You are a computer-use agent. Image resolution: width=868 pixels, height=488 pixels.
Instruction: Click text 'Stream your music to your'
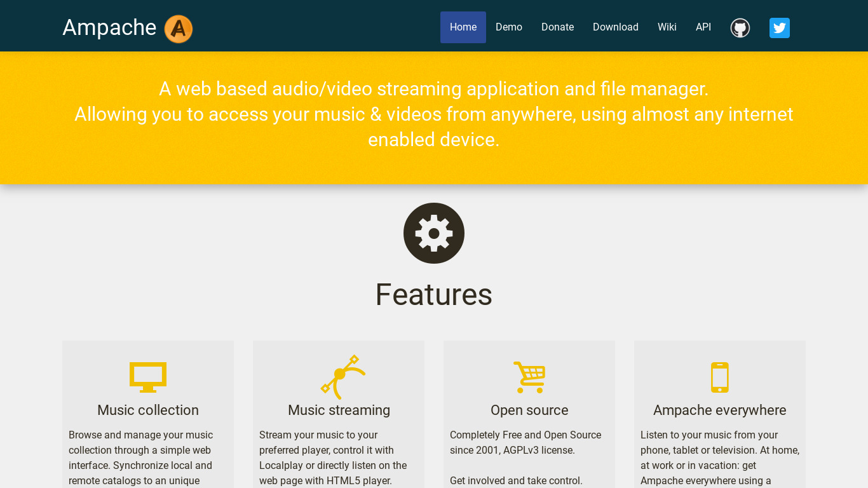coord(318,435)
